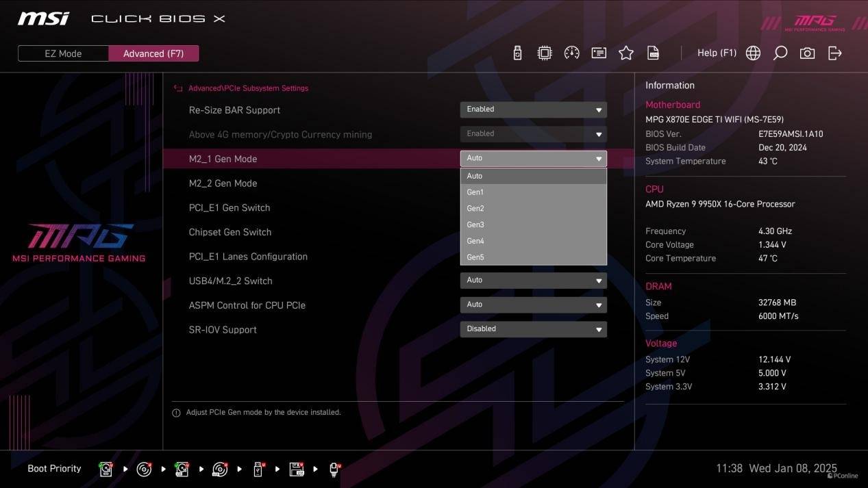Open the M-Flash USB update icon
868x488 pixels.
517,53
